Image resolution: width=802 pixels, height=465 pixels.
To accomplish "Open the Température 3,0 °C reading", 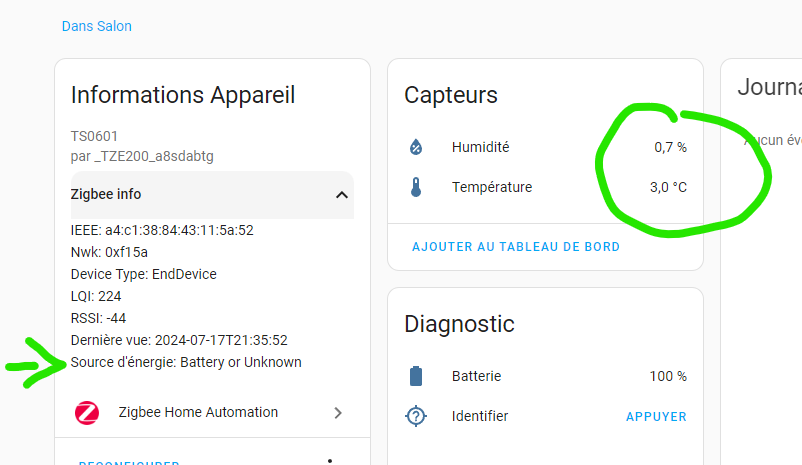I will [668, 187].
